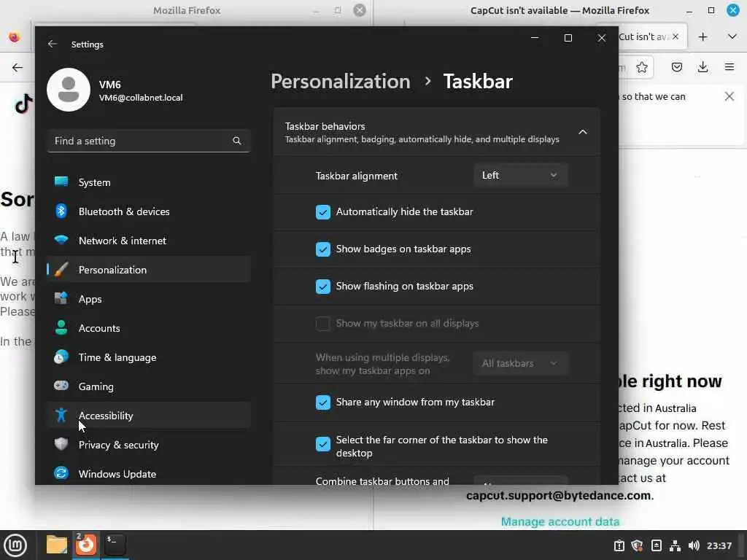
Task: Open Accounts settings category
Action: (149, 328)
